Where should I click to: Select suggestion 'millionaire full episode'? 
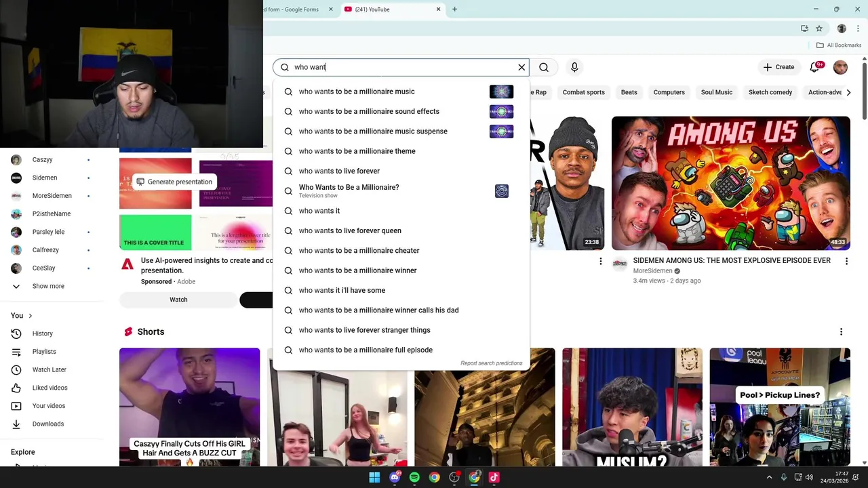[x=400, y=350]
